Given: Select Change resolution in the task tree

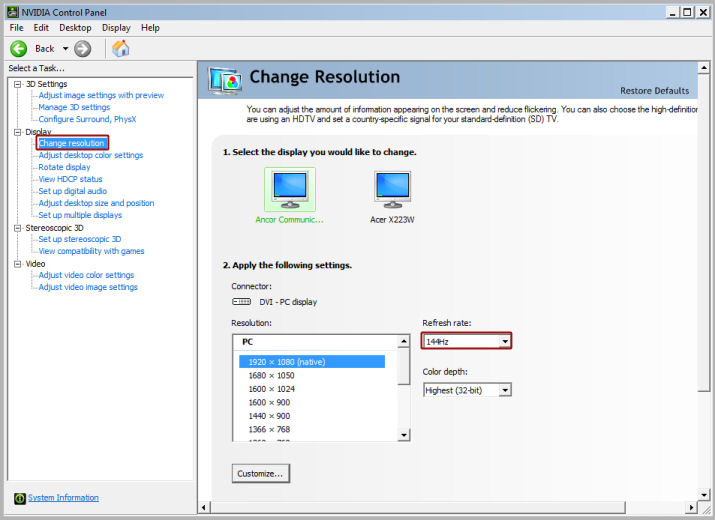Looking at the screenshot, I should tap(72, 143).
